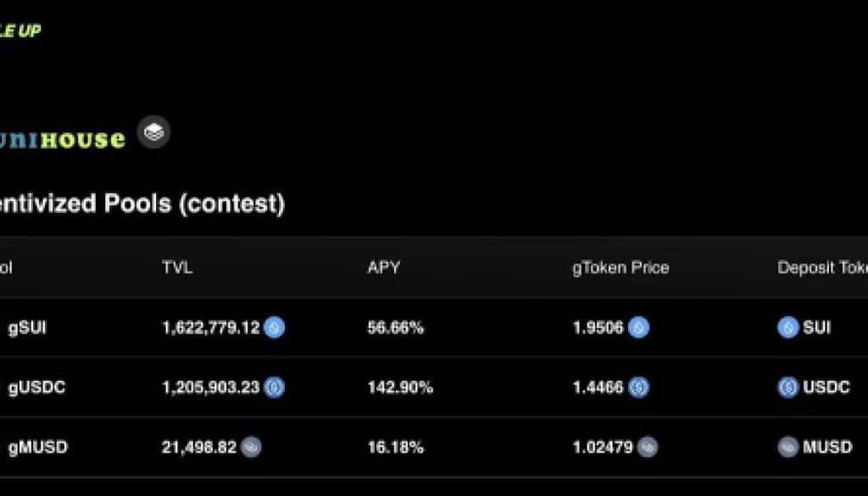Click USDC icon next to 1.4466 gToken price
The width and height of the screenshot is (868, 496).
tap(638, 387)
